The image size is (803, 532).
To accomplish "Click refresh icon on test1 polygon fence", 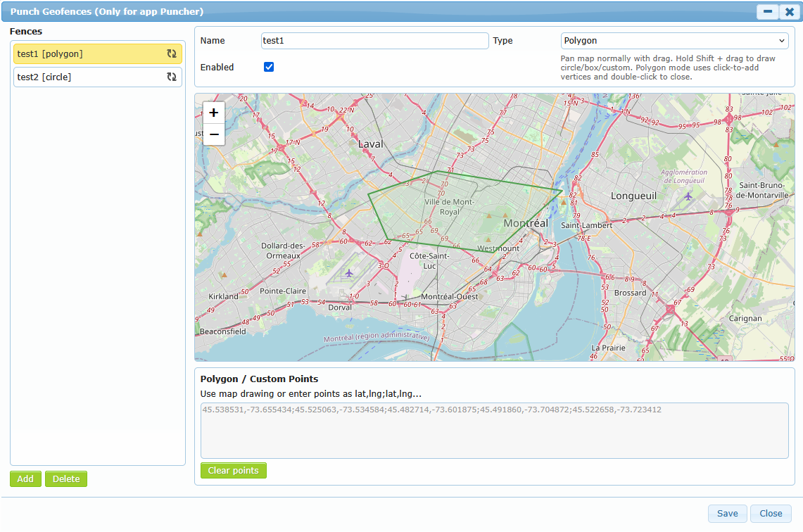I will click(x=171, y=53).
